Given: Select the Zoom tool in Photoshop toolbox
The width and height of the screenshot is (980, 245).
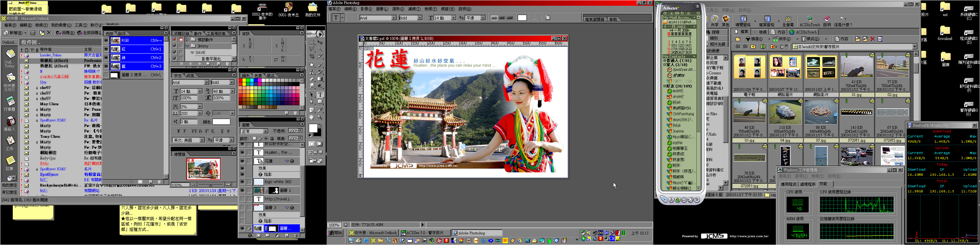Looking at the screenshot, I should 320,117.
